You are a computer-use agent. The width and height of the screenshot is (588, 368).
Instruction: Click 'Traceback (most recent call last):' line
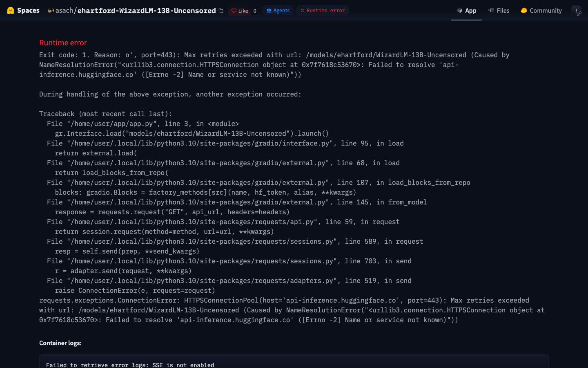(106, 114)
